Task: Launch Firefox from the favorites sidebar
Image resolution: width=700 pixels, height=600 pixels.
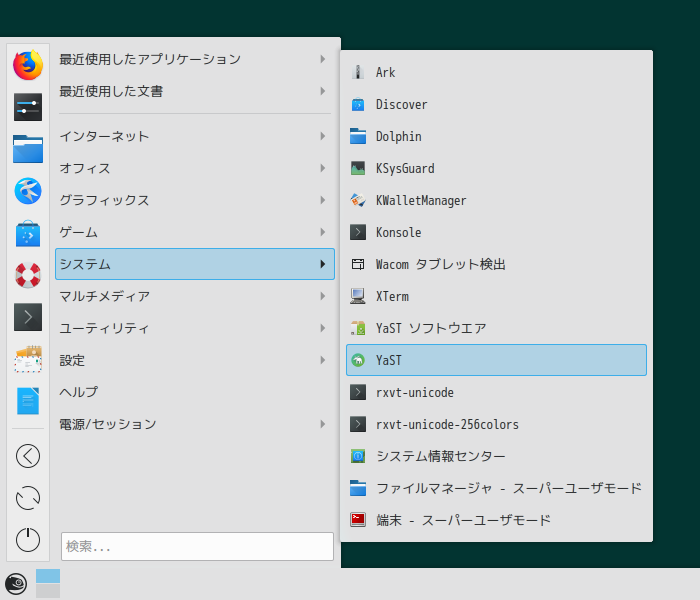Action: pyautogui.click(x=28, y=65)
